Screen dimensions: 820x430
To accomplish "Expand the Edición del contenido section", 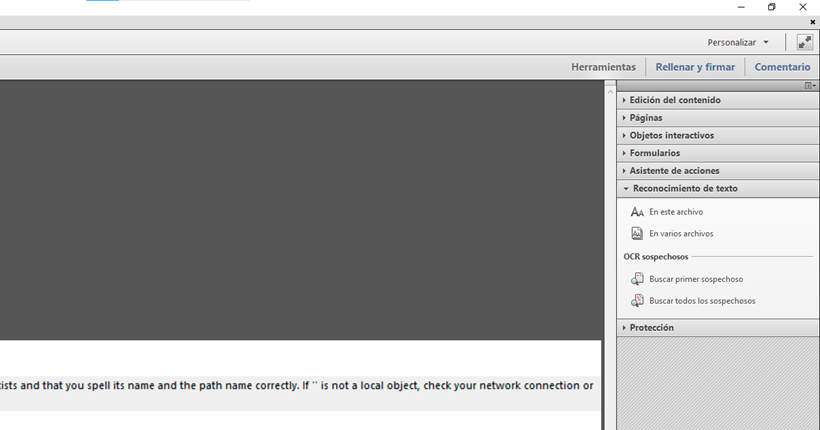I will tap(674, 100).
